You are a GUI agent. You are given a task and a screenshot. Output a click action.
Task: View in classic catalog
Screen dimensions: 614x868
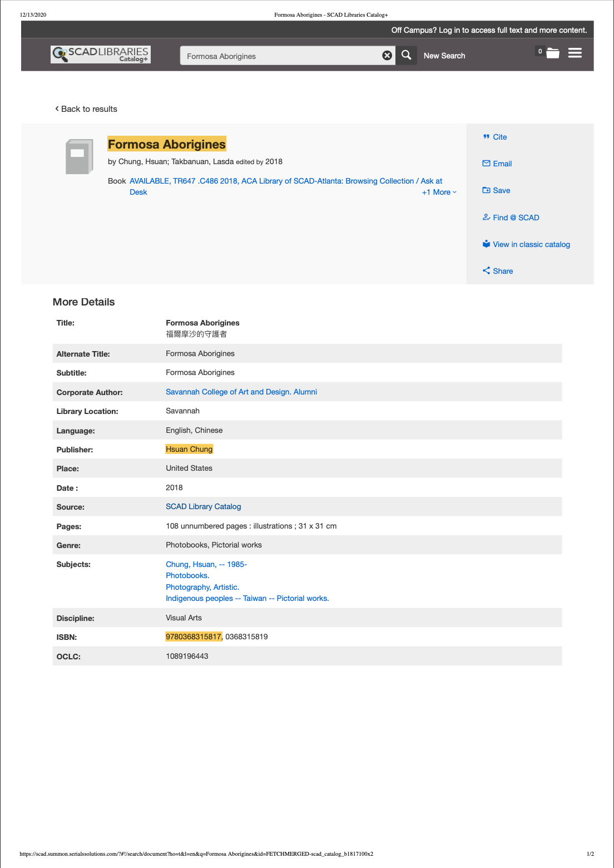click(531, 244)
